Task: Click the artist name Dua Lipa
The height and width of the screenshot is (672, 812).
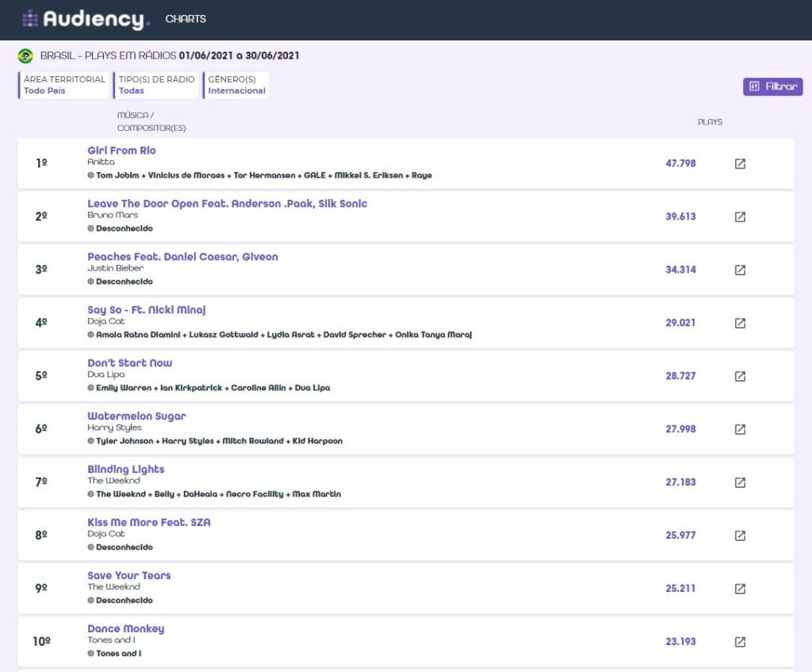Action: point(106,374)
